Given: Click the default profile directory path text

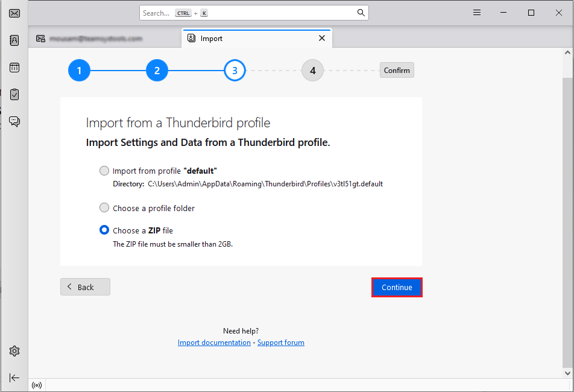Looking at the screenshot, I should coord(265,184).
